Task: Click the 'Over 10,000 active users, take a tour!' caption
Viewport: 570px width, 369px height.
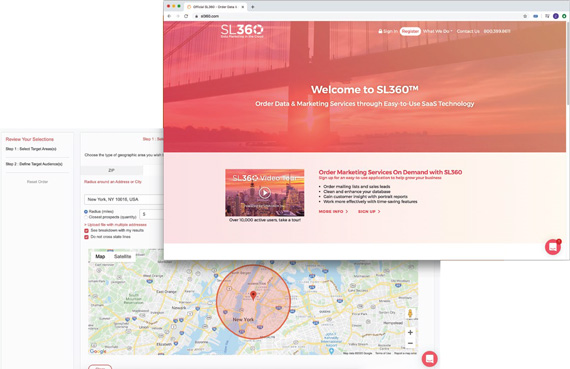Action: click(x=265, y=220)
